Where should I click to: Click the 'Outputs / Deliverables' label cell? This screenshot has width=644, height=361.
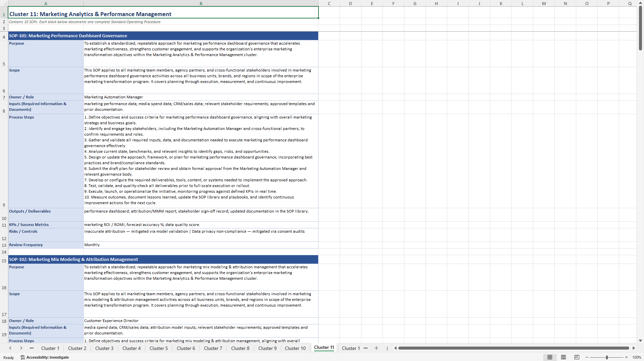coord(46,215)
